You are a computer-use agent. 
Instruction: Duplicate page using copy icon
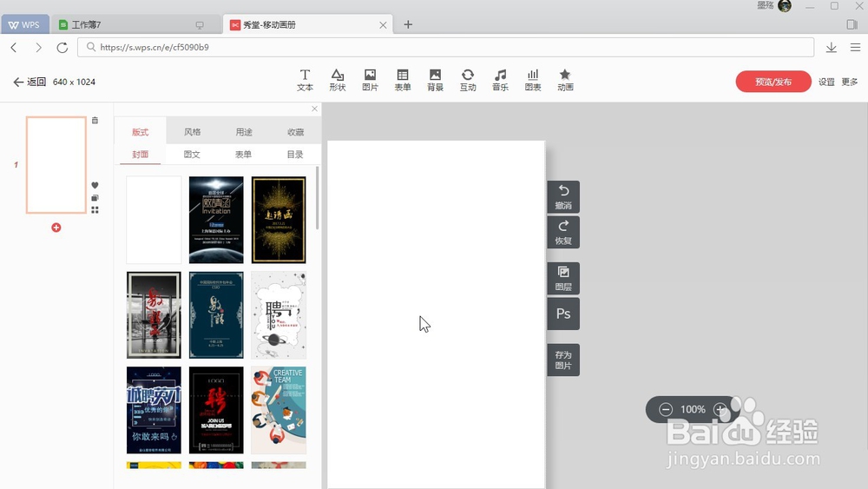click(95, 198)
